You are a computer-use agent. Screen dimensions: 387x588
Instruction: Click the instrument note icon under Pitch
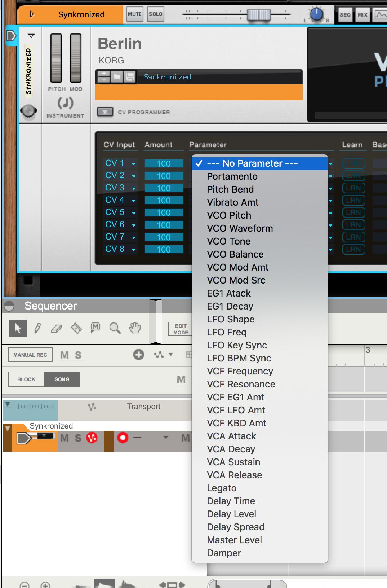[65, 103]
